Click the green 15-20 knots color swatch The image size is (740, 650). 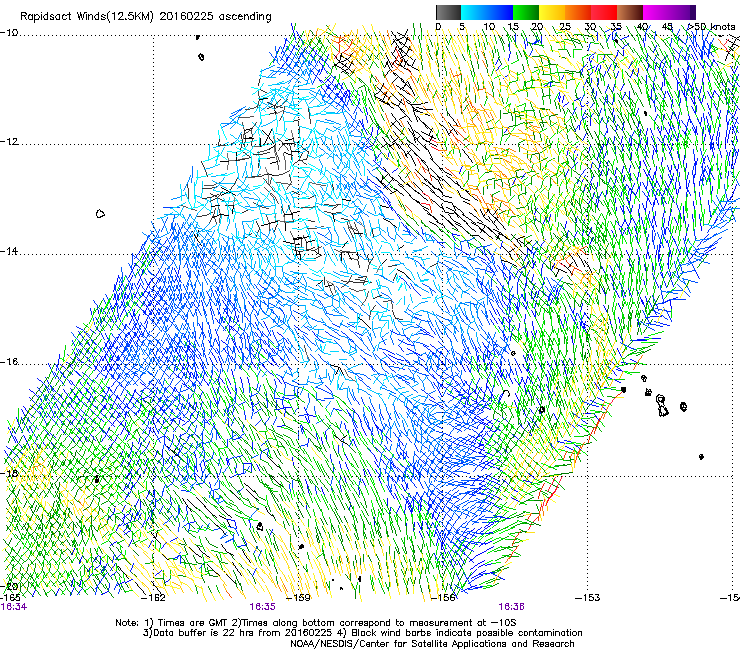pyautogui.click(x=526, y=12)
